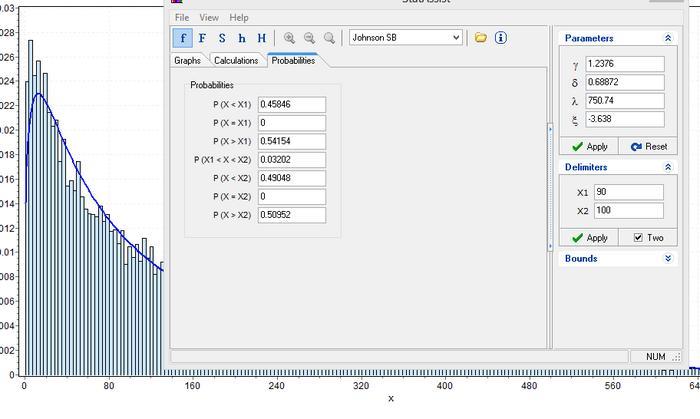Open the File menu
Viewport: 700px width, 419px height.
click(182, 17)
